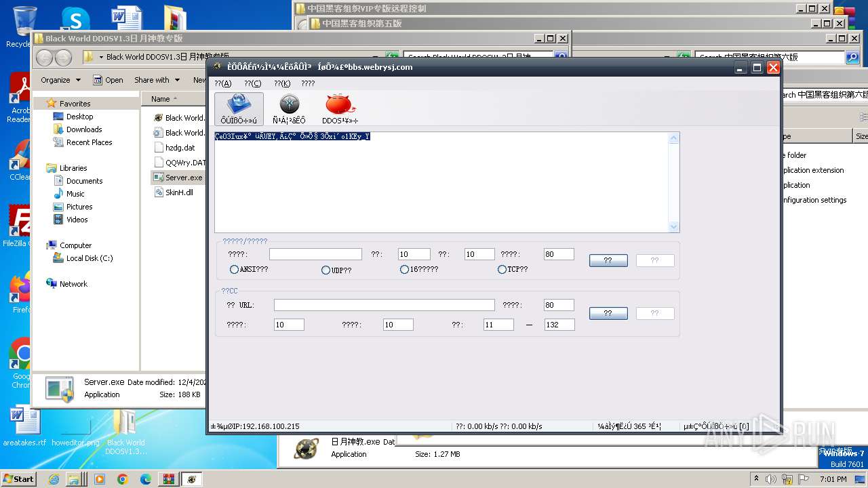Open Desktop in navigation pane
This screenshot has height=488, width=868.
coord(80,117)
